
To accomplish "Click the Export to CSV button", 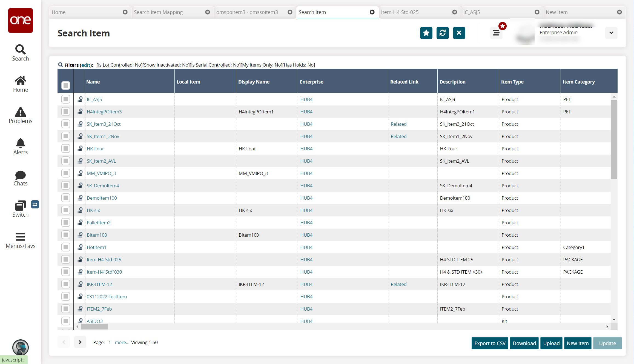I will pyautogui.click(x=490, y=343).
